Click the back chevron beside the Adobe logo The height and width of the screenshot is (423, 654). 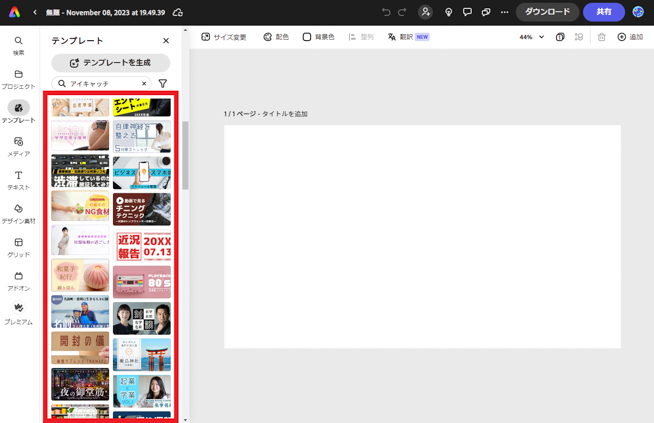tap(35, 12)
